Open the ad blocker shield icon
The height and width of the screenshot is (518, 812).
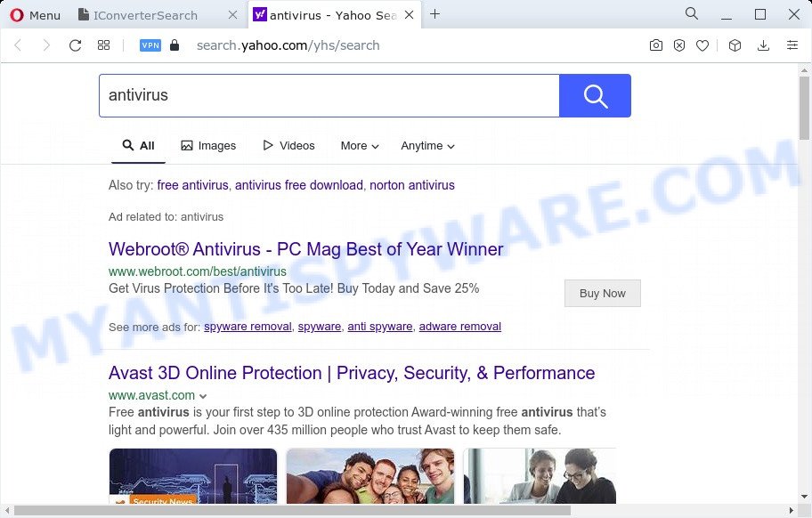point(679,45)
